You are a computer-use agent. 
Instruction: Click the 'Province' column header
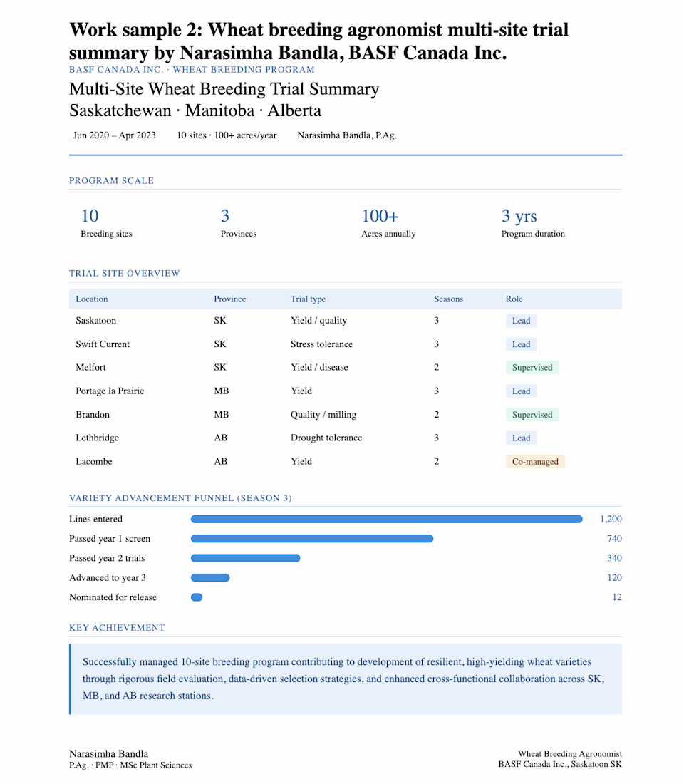pyautogui.click(x=230, y=299)
